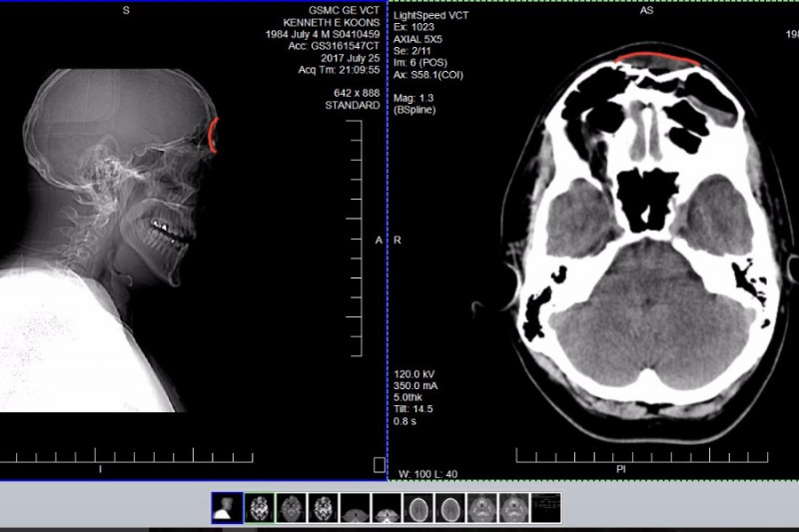The image size is (799, 532).
Task: Open the green-bordered second series thumbnail
Action: 260,507
